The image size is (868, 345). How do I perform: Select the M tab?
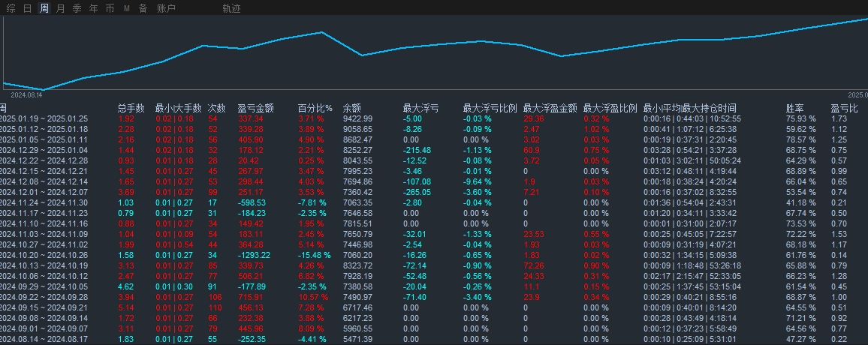127,8
